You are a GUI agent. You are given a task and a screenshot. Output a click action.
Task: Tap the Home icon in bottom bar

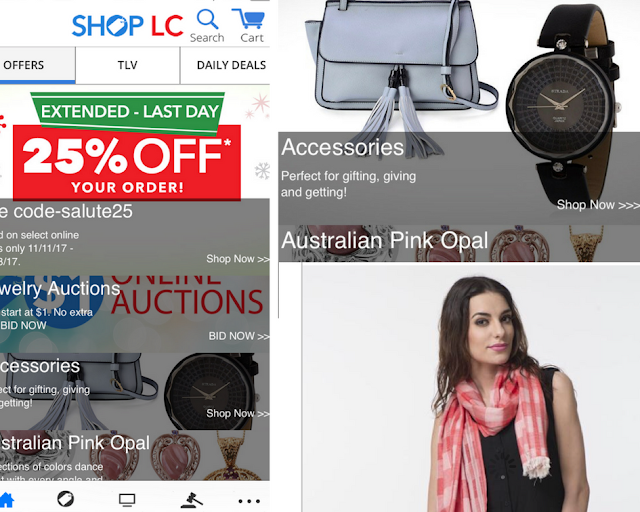coord(6,499)
